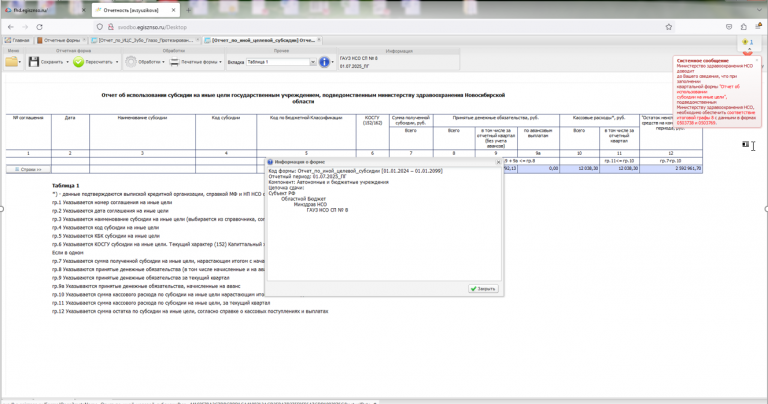This screenshot has height=404, width=768.
Task: Click the gr.7-gr.10 formula cell
Action: click(671, 161)
